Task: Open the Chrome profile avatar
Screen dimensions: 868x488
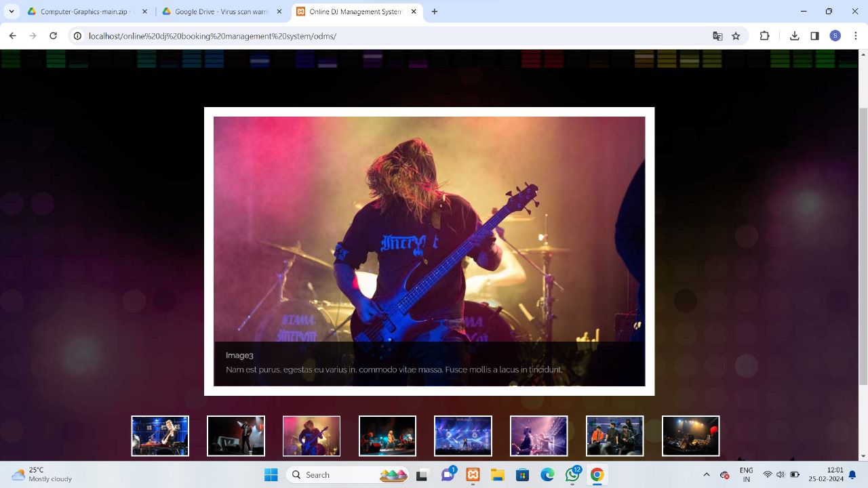Action: [x=835, y=36]
